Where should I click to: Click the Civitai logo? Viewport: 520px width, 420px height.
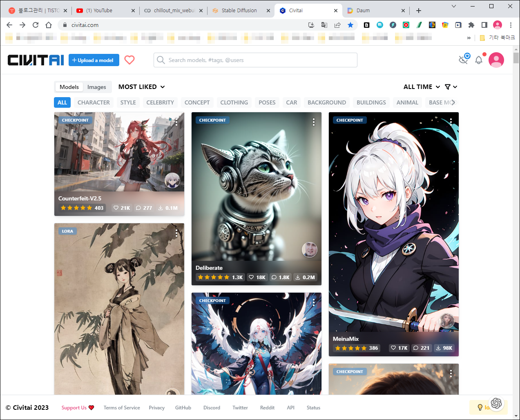[36, 60]
